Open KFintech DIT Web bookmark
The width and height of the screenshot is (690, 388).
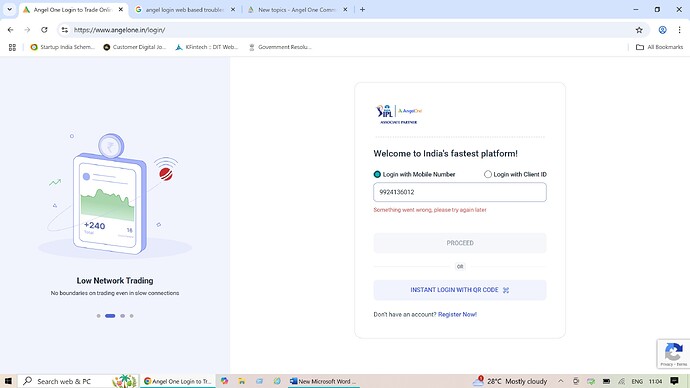[207, 47]
